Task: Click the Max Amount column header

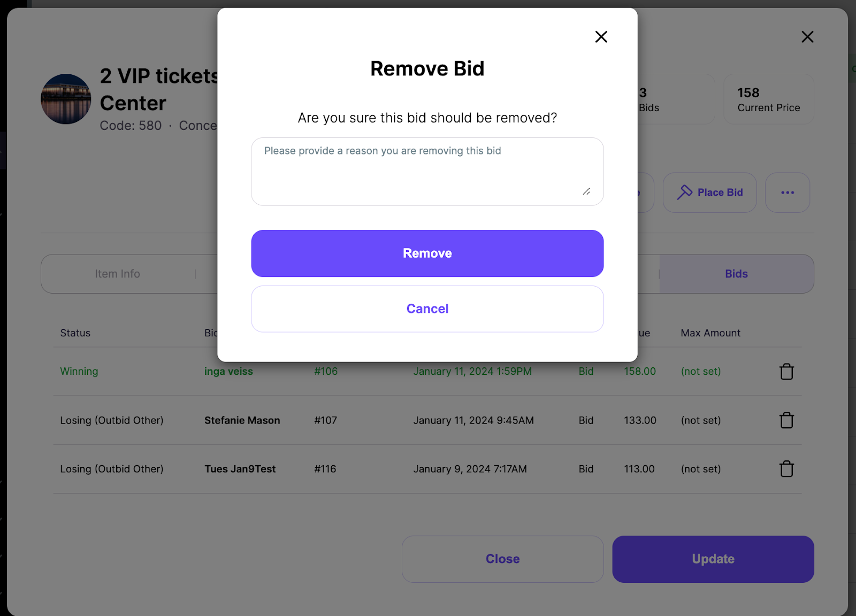Action: point(710,333)
